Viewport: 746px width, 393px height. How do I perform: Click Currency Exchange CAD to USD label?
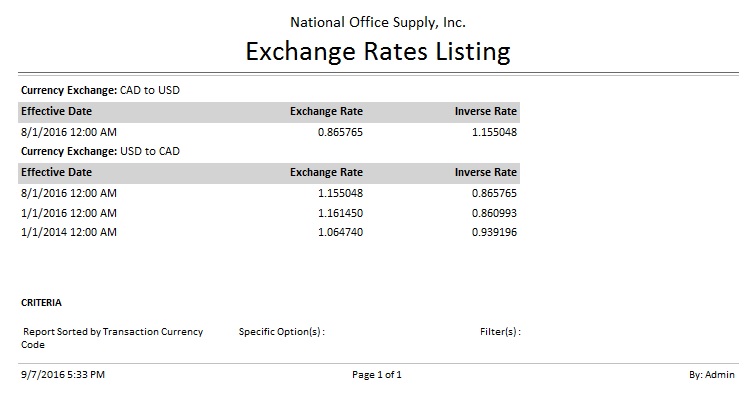(x=100, y=90)
